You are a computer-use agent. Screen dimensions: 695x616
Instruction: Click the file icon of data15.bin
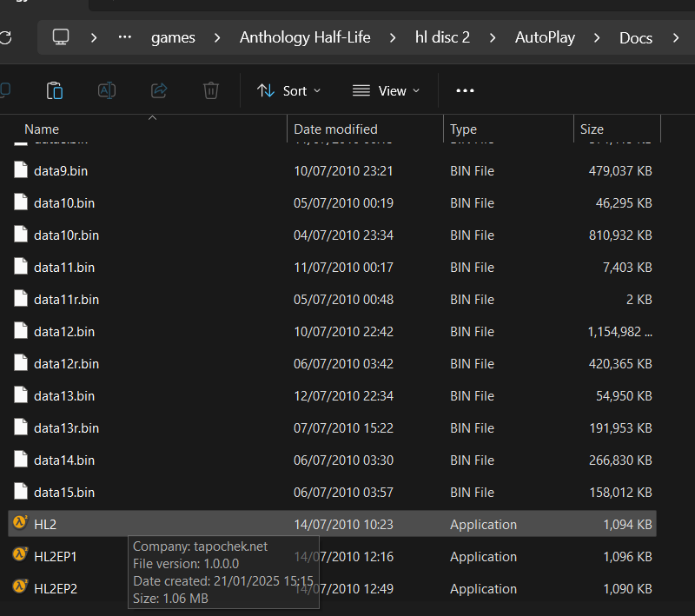(20, 492)
